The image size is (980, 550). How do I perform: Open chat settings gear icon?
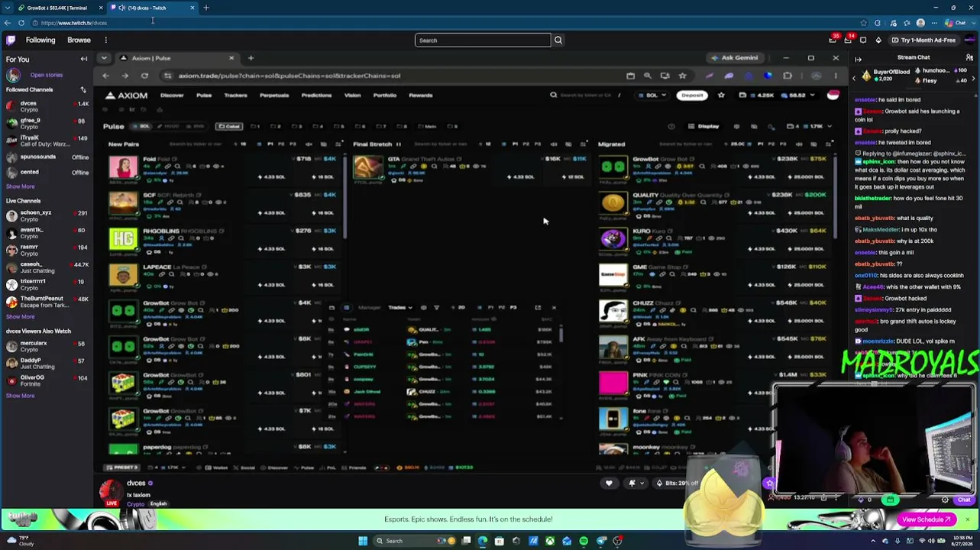[945, 500]
